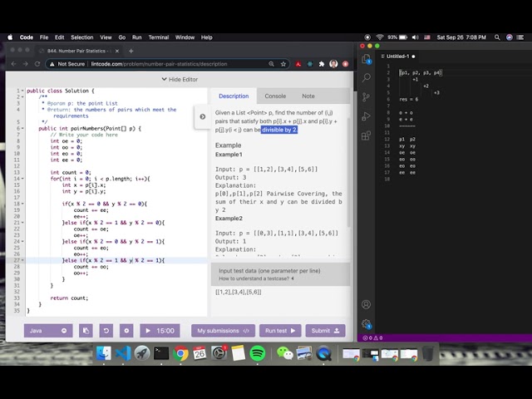The height and width of the screenshot is (399, 532).
Task: Open the File menu
Action: (44, 37)
